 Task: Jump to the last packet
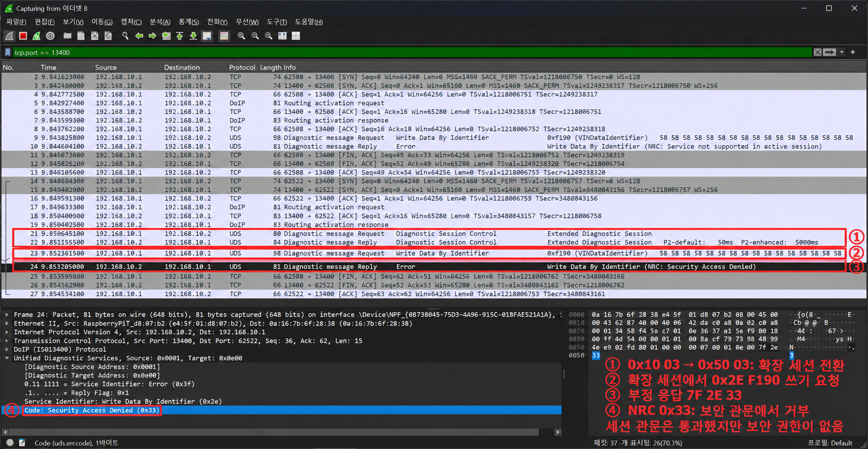click(x=193, y=36)
